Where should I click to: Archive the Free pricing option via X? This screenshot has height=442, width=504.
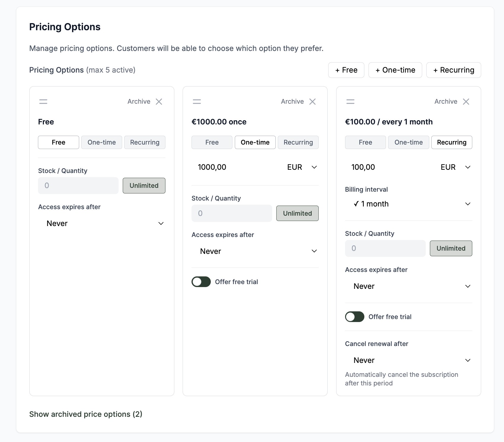click(159, 102)
